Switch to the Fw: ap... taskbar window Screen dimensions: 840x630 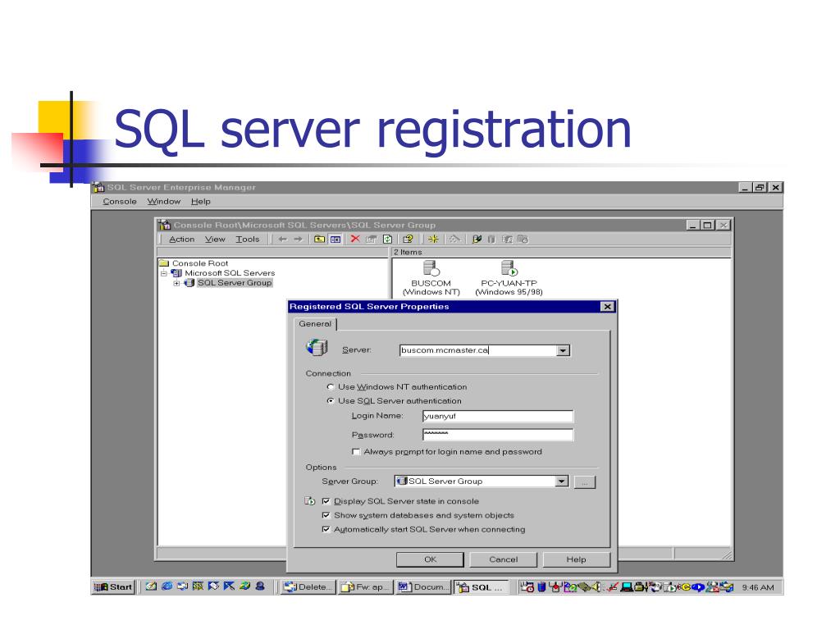366,587
